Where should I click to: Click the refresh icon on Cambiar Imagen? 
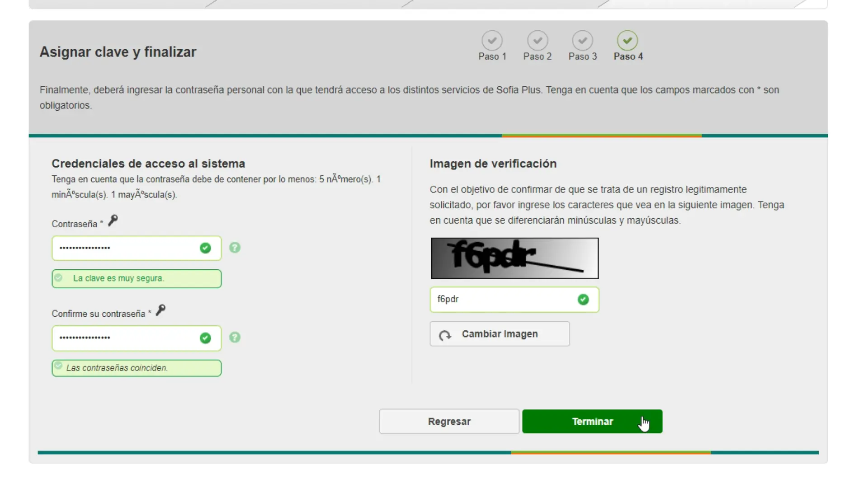pos(445,335)
